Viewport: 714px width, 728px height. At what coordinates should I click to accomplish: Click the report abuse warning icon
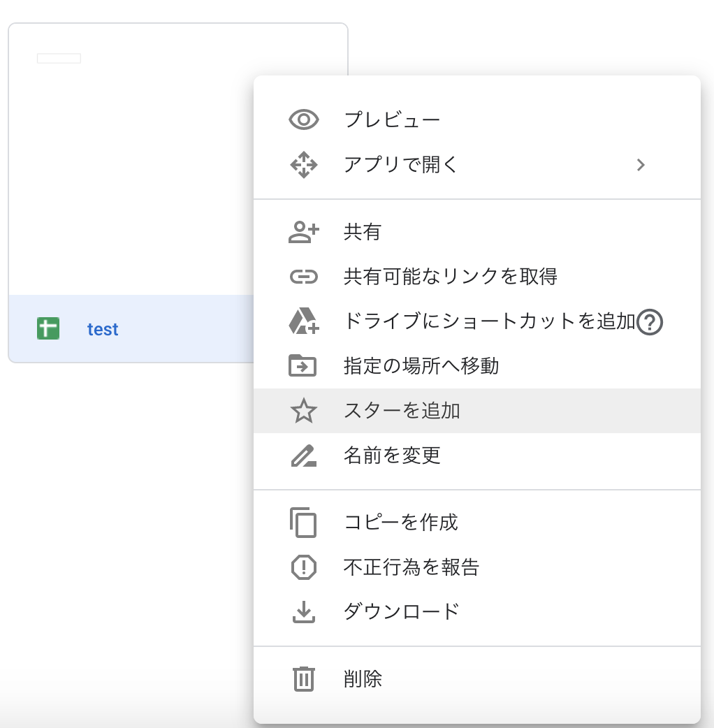(x=303, y=567)
